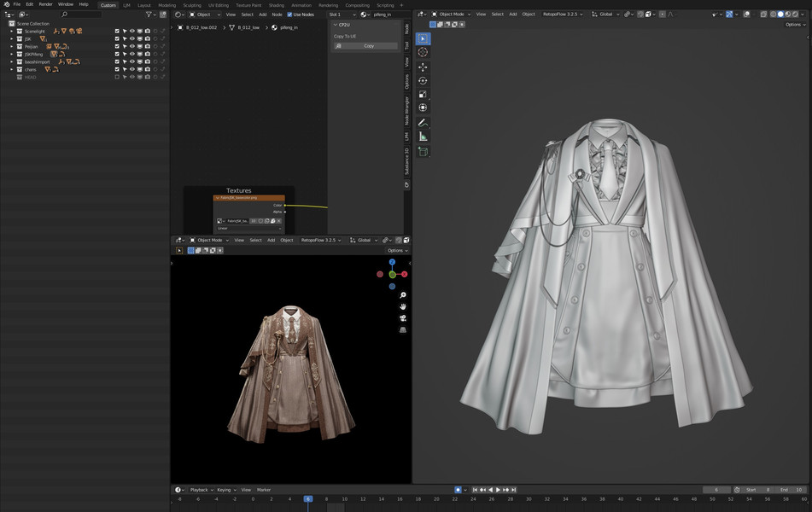The height and width of the screenshot is (512, 812).
Task: Uncheck the Use Nodes checkbox
Action: 289,15
